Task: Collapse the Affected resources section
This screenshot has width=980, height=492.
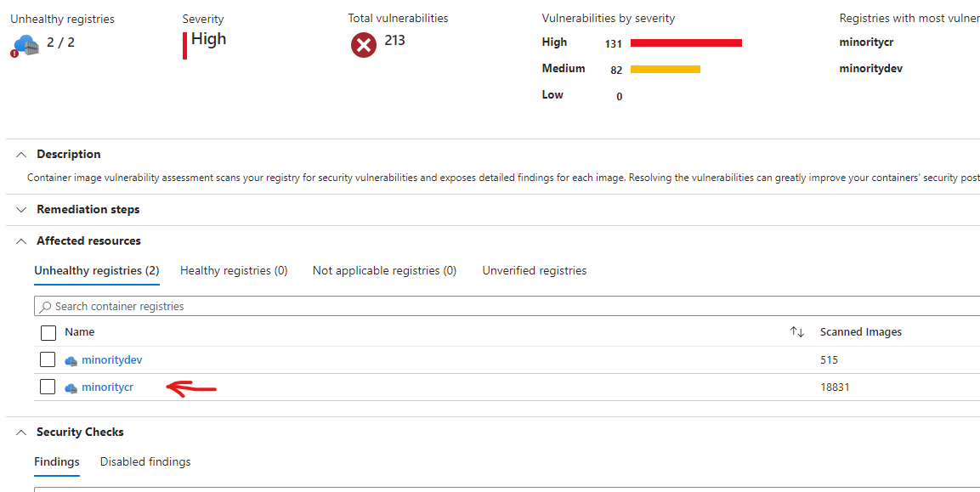Action: [21, 241]
